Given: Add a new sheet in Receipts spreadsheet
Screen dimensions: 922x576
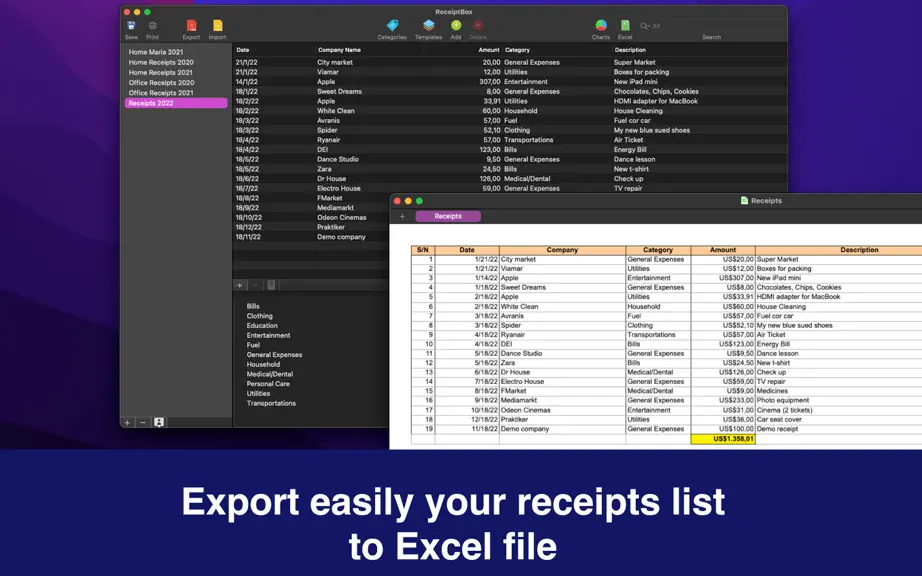Looking at the screenshot, I should click(x=402, y=216).
